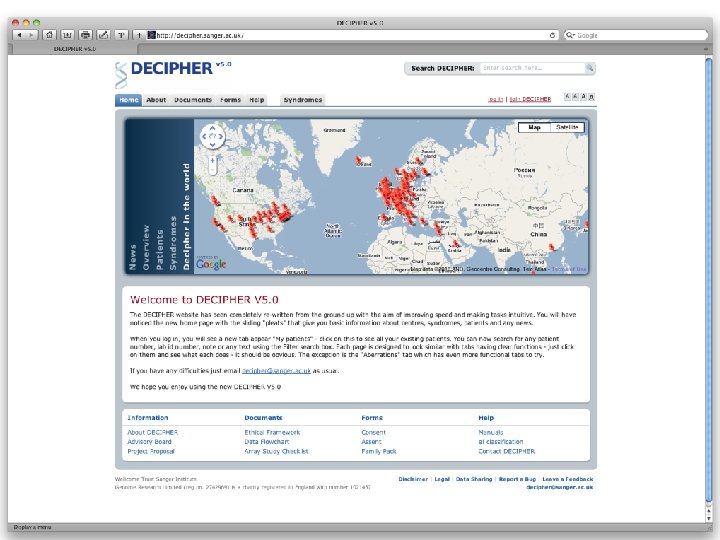Click the rightmost 'A' font style icon
Screen dimensions: 720x540
(591, 97)
